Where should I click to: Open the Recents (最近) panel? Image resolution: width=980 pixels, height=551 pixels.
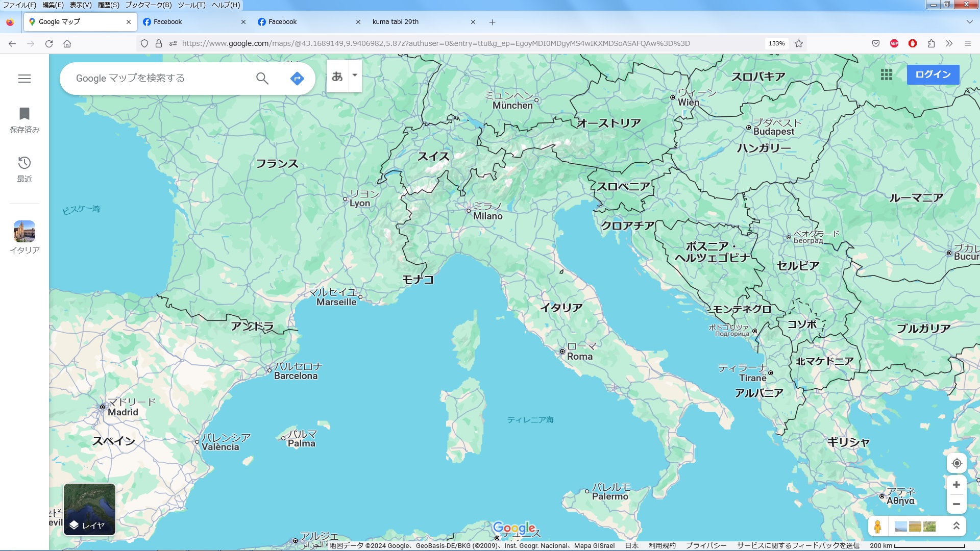click(24, 169)
